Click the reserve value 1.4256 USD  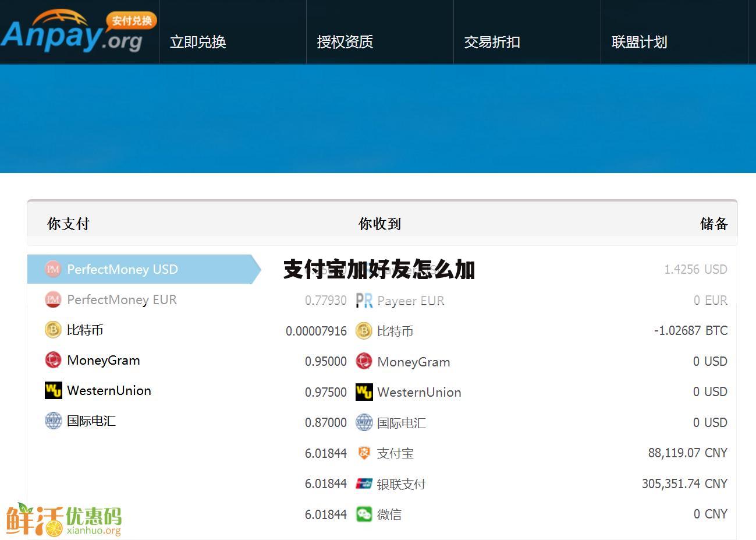(x=696, y=269)
